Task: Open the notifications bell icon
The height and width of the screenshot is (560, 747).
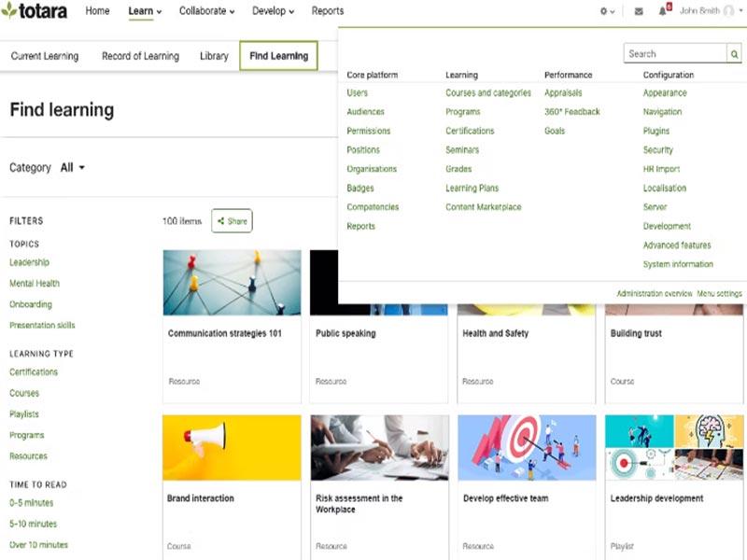Action: [x=663, y=11]
